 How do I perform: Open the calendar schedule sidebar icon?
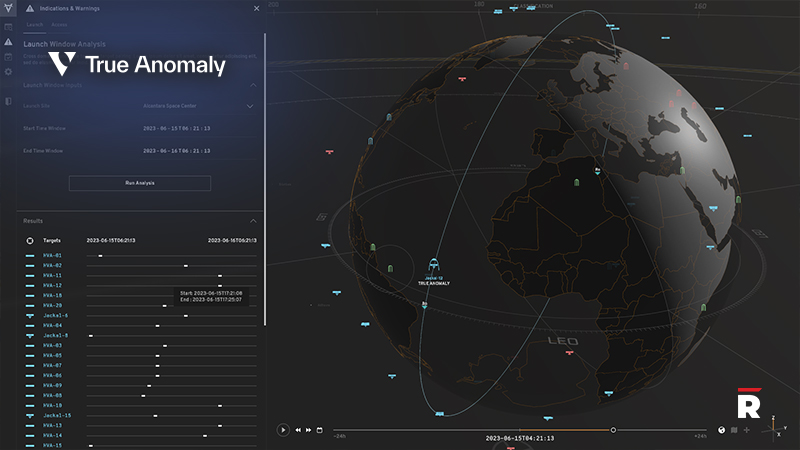point(8,57)
